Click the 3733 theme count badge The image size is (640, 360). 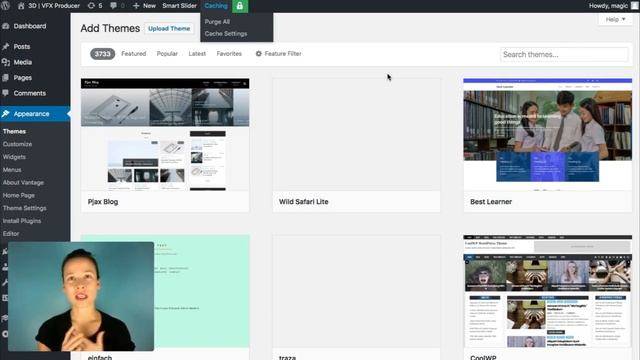pos(102,54)
